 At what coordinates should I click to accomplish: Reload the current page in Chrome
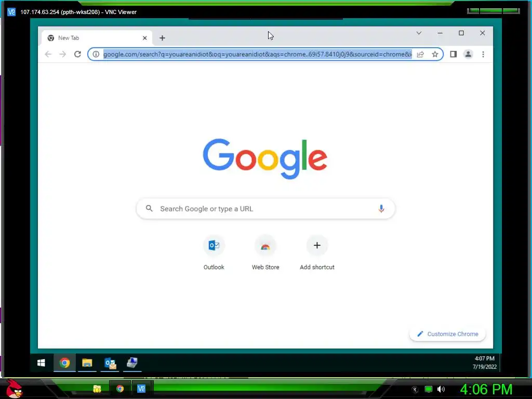pos(77,54)
